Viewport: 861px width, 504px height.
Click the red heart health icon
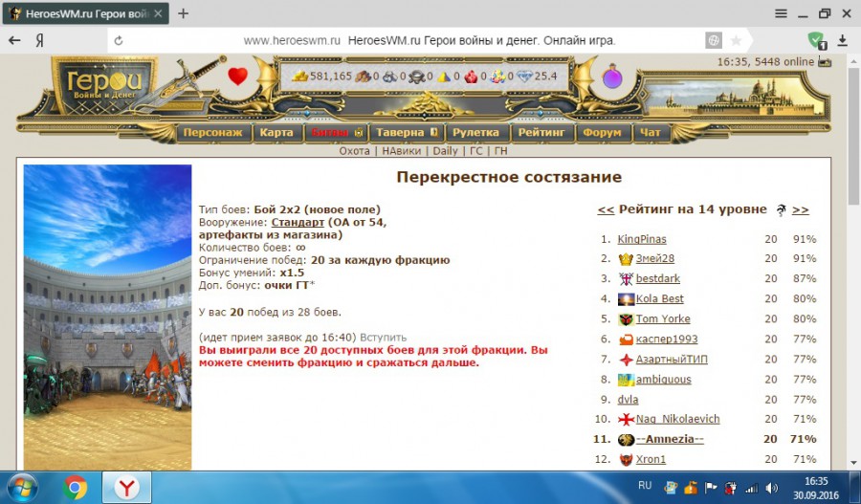(237, 77)
